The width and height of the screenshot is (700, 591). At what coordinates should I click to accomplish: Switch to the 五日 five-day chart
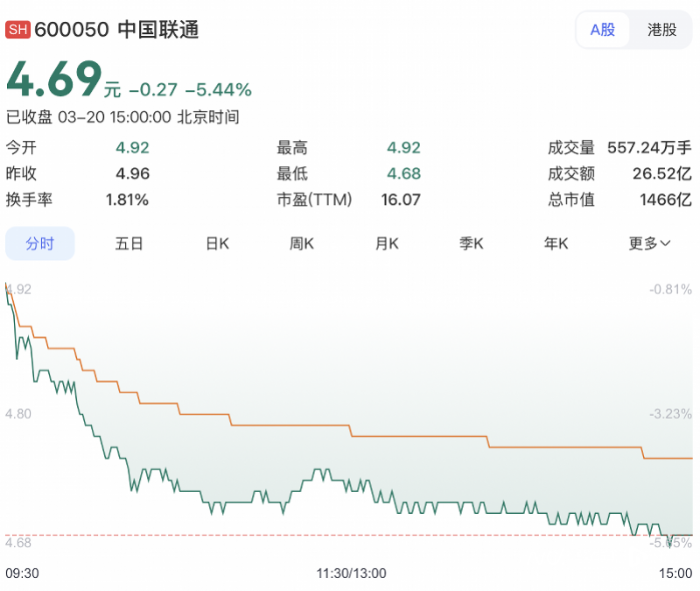(129, 243)
